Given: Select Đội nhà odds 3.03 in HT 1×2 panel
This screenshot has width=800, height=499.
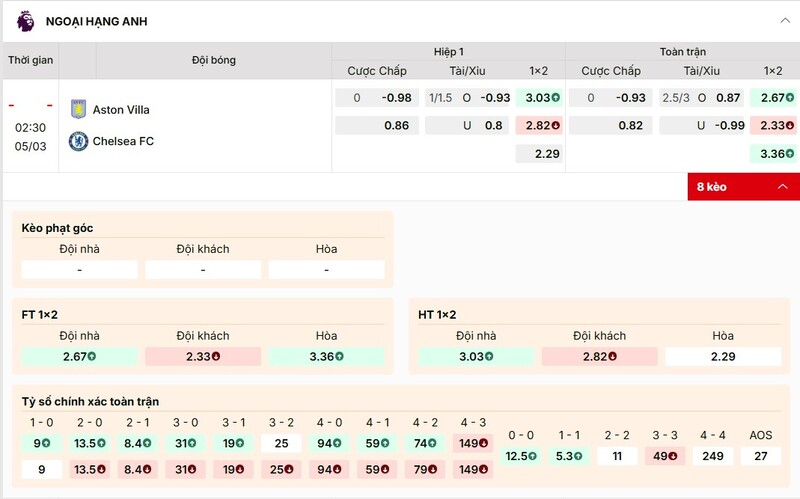Looking at the screenshot, I should [x=476, y=356].
